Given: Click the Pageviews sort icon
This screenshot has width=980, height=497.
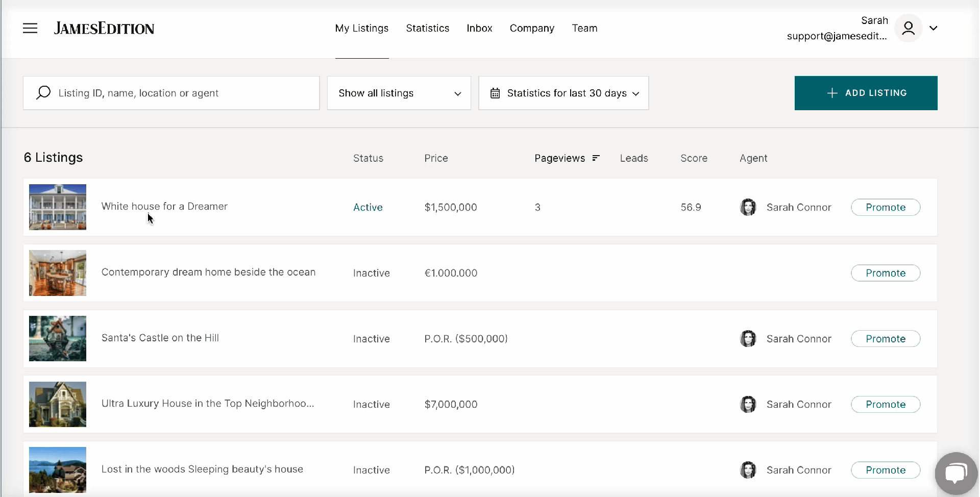Looking at the screenshot, I should [595, 158].
